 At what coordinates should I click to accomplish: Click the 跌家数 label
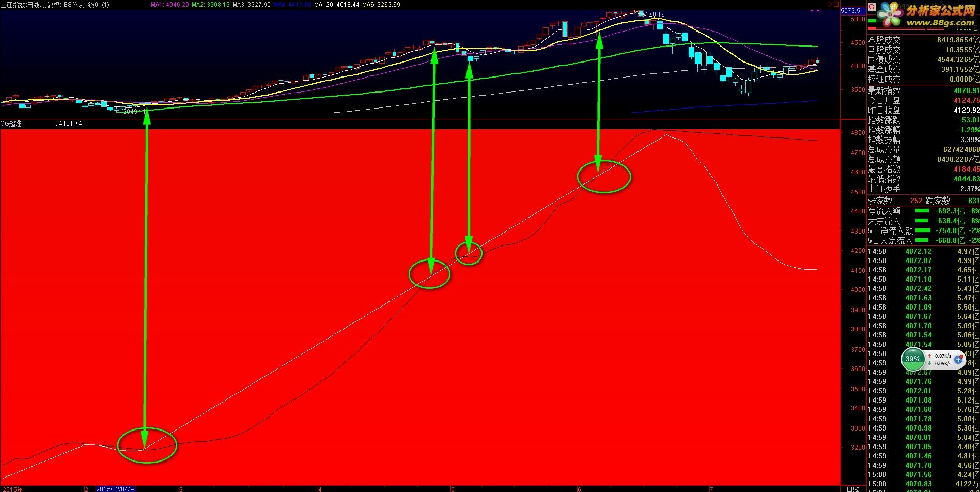coord(938,201)
